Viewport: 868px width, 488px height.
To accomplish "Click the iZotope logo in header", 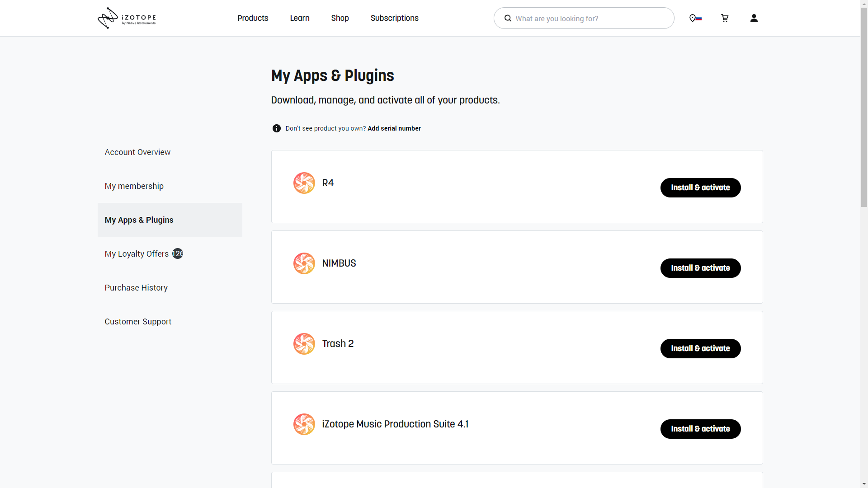I will coord(127,18).
